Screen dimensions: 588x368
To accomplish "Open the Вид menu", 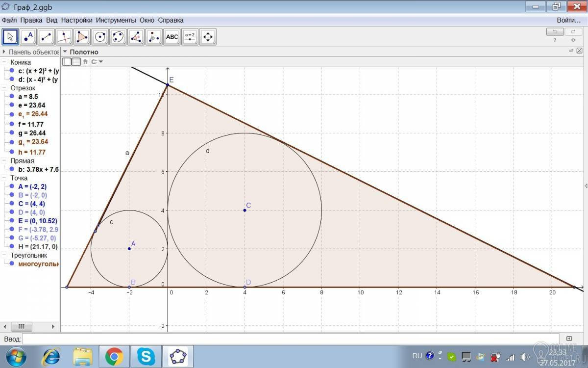I will [52, 20].
